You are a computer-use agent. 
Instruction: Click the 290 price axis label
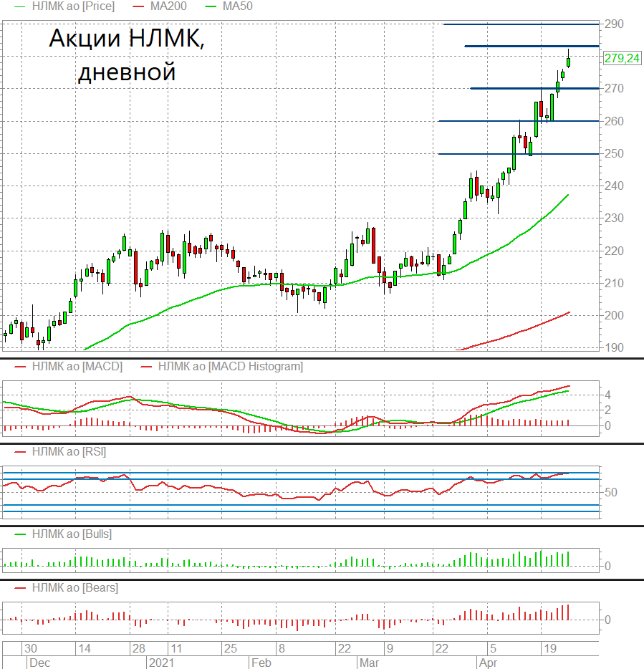pyautogui.click(x=614, y=24)
